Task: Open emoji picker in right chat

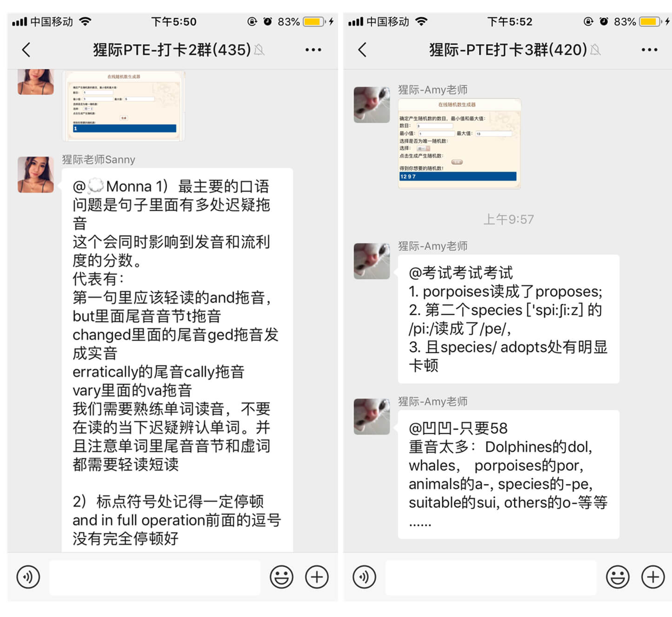Action: tap(618, 577)
